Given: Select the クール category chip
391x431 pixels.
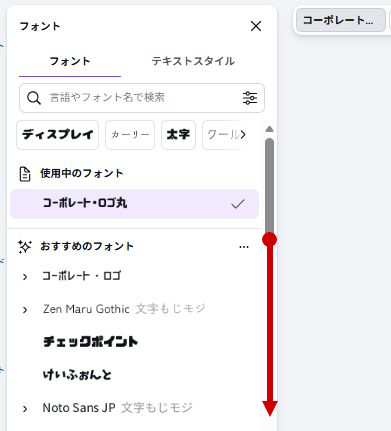Looking at the screenshot, I should pos(223,135).
